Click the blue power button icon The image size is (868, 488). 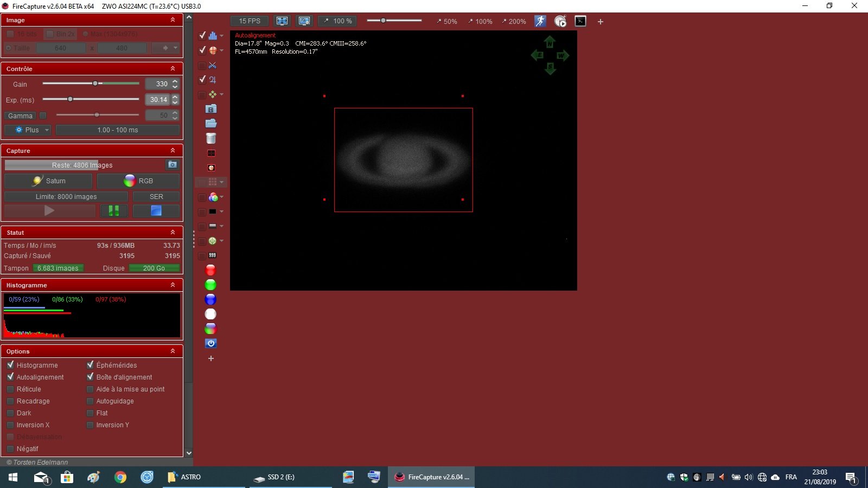(210, 343)
